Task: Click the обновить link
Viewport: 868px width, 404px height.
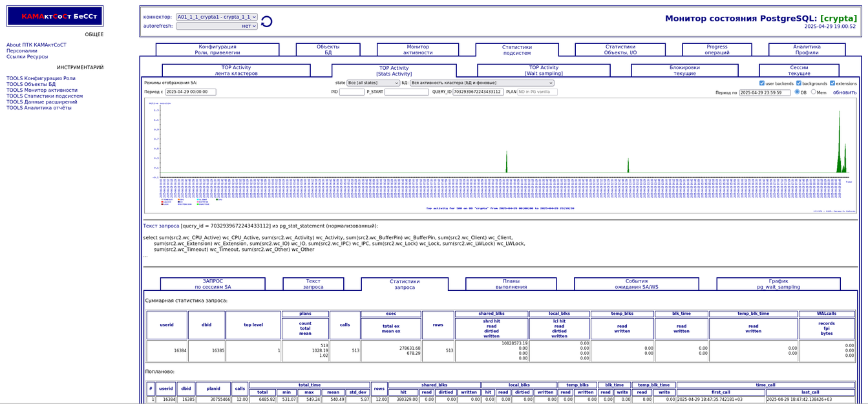Action: [844, 92]
